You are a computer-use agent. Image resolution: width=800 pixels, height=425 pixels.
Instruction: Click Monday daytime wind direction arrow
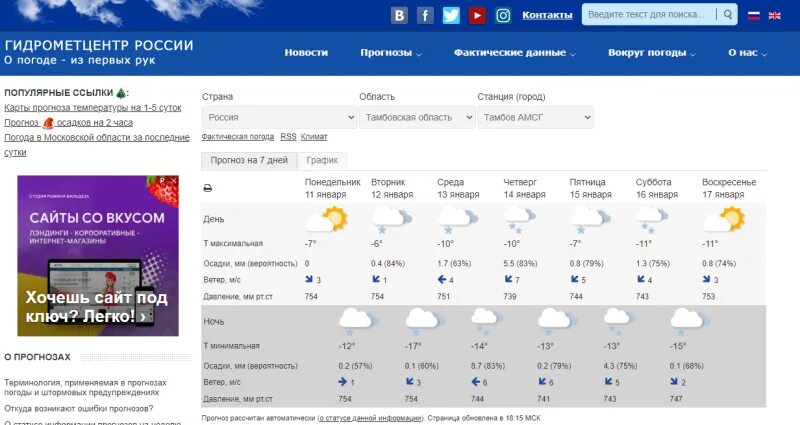pyautogui.click(x=309, y=279)
